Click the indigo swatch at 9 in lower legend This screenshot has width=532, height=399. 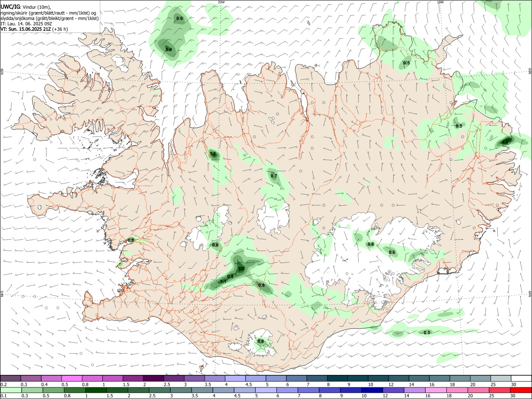(x=350, y=390)
